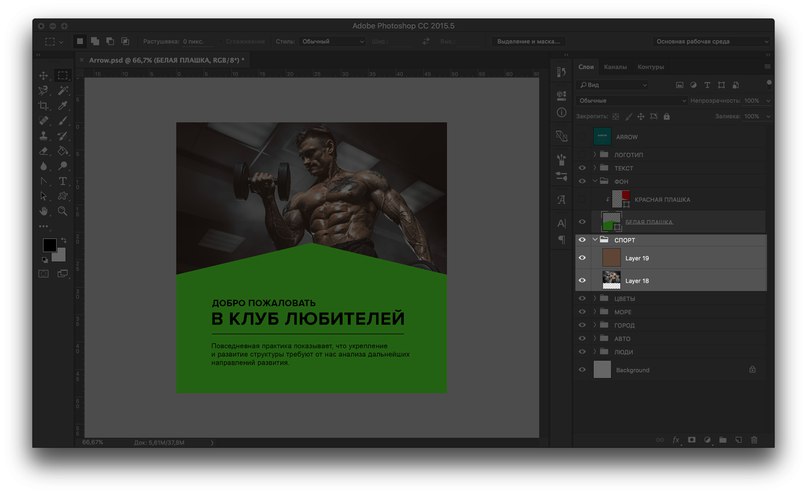Select the Eraser tool
The height and width of the screenshot is (494, 807).
tap(44, 151)
